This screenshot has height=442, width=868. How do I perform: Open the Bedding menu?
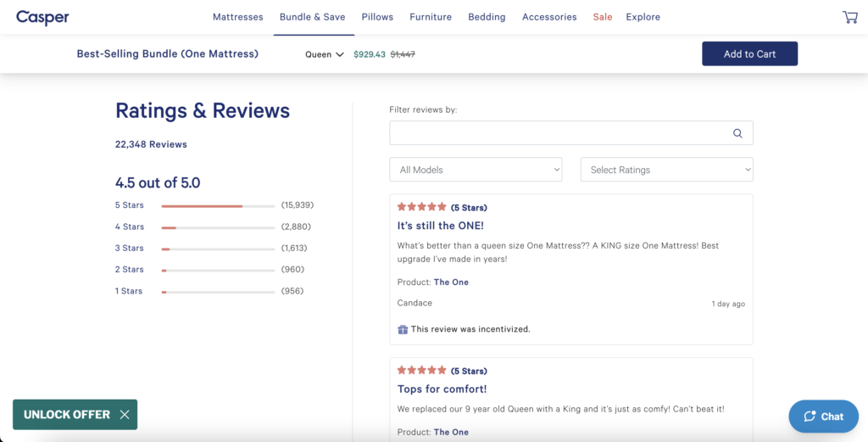(487, 17)
